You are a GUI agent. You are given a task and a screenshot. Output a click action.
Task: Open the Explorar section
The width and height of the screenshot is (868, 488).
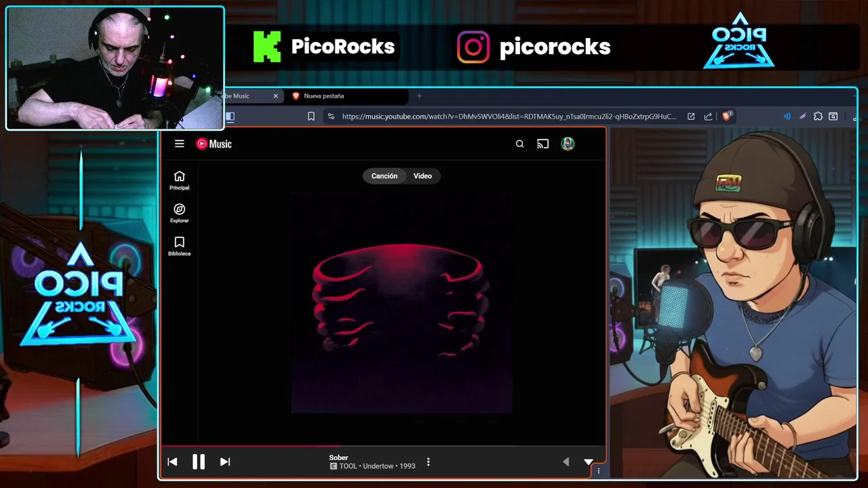[179, 213]
